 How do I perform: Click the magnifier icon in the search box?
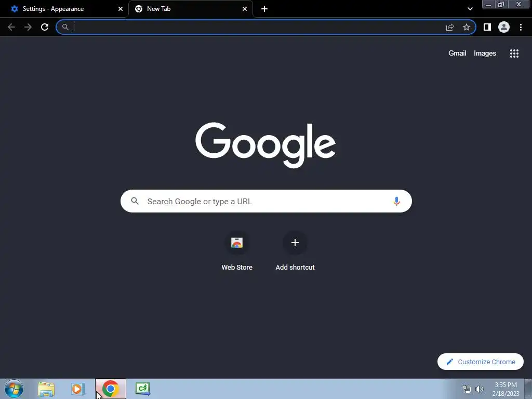[x=135, y=201]
